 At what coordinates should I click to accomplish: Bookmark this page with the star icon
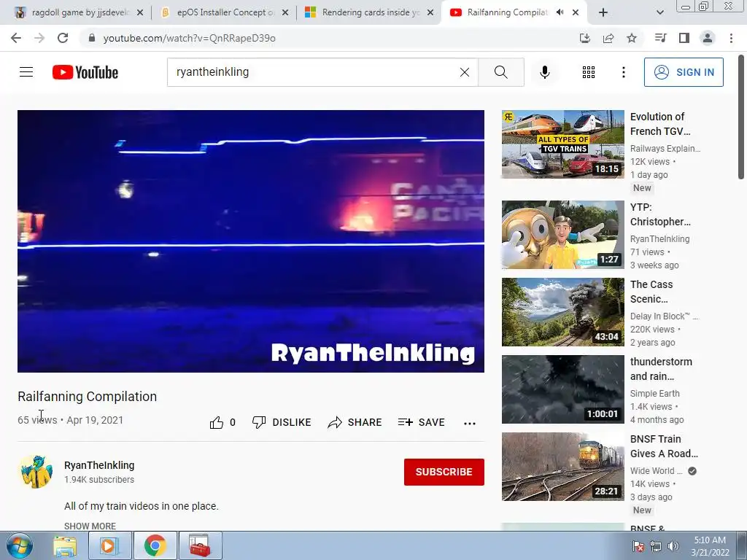coord(632,38)
